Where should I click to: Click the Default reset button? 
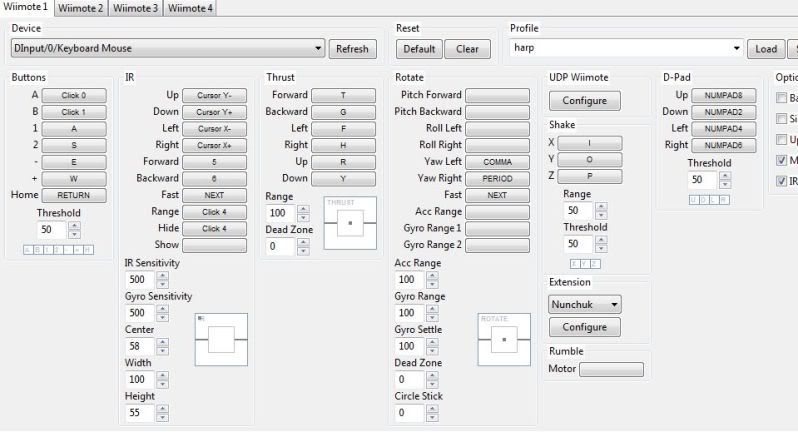(x=419, y=49)
